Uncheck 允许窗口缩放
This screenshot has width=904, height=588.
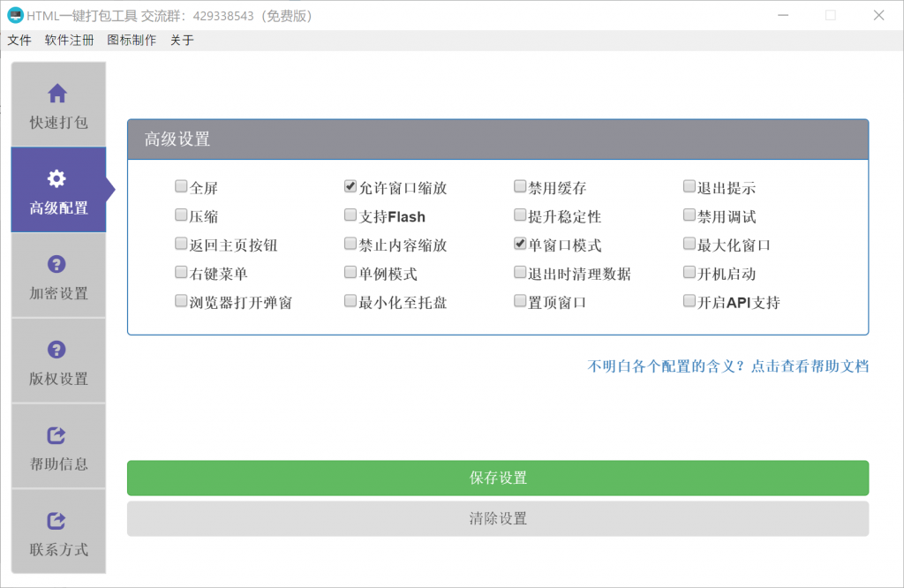pyautogui.click(x=350, y=186)
